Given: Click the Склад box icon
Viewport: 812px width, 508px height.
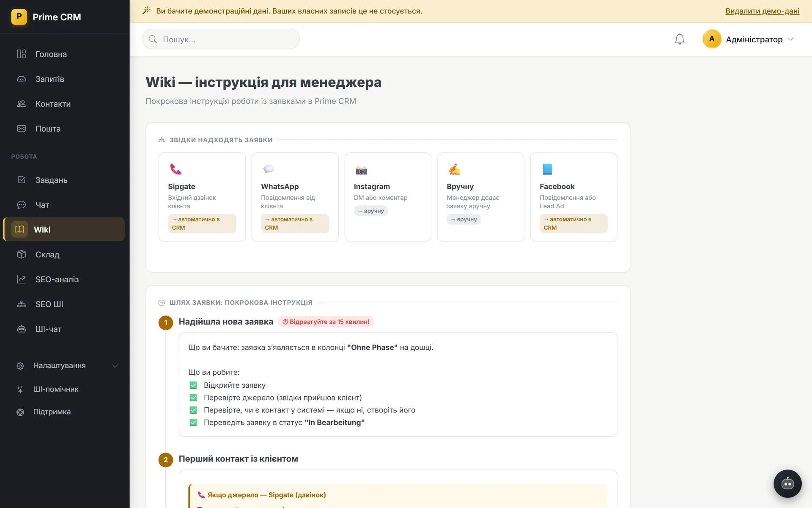Looking at the screenshot, I should tap(21, 254).
